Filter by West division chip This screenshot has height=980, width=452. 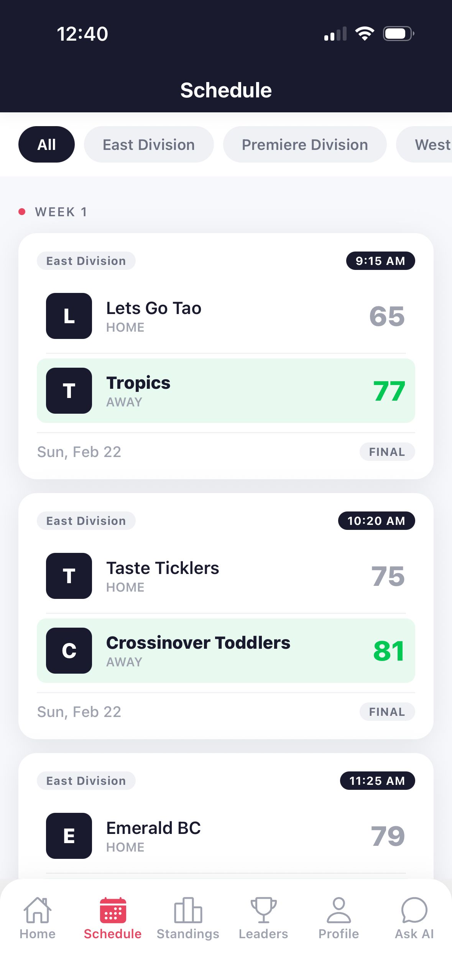[x=424, y=145]
